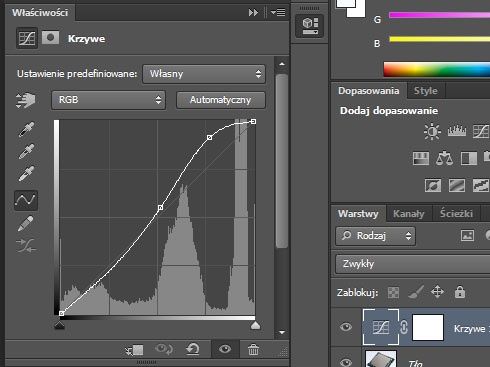Switch to the Style tab
The image size is (490, 367).
[426, 91]
